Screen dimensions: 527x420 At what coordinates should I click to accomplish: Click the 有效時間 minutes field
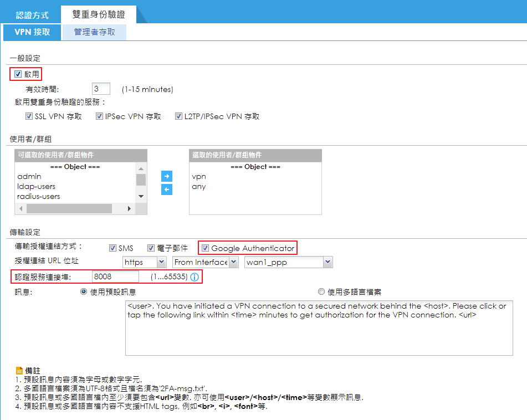coord(101,89)
